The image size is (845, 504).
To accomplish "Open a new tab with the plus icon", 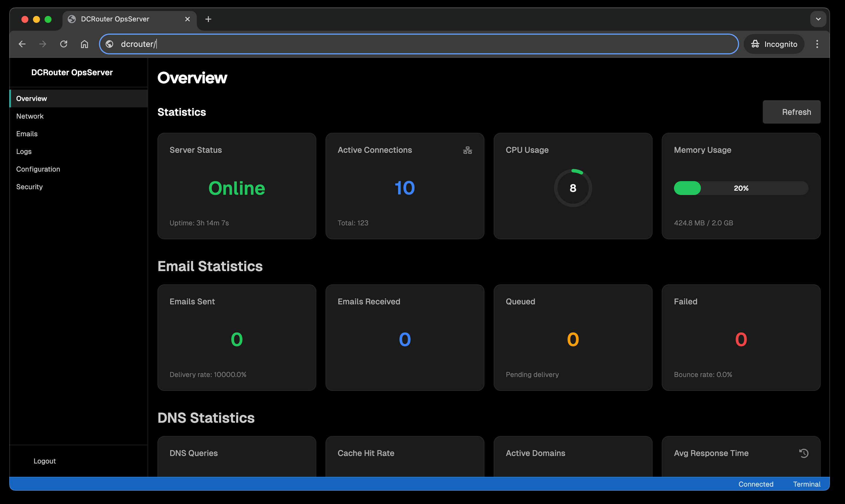I will (x=208, y=19).
